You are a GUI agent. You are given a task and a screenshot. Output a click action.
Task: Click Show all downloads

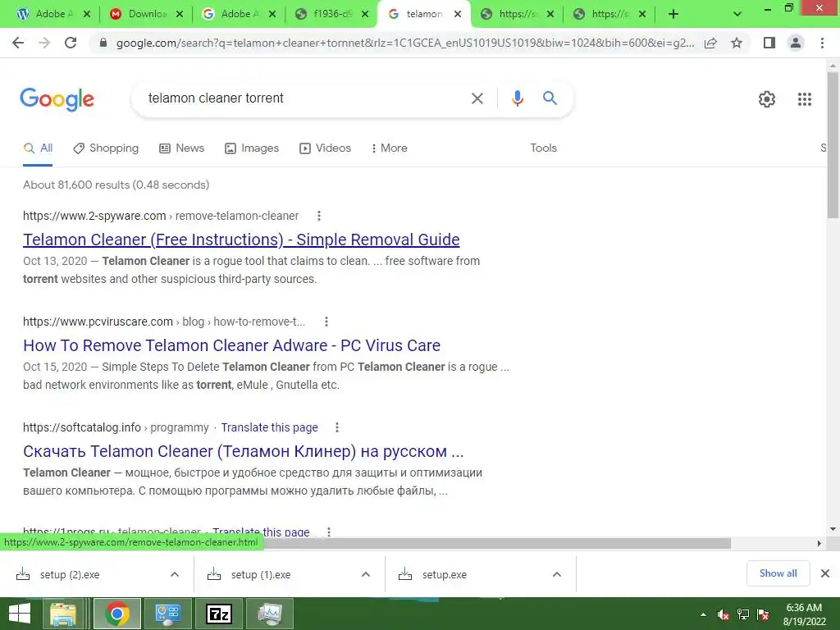coord(778,573)
